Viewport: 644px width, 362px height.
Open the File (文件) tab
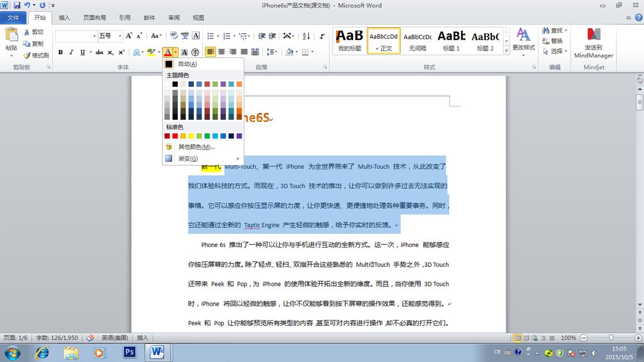pos(13,18)
